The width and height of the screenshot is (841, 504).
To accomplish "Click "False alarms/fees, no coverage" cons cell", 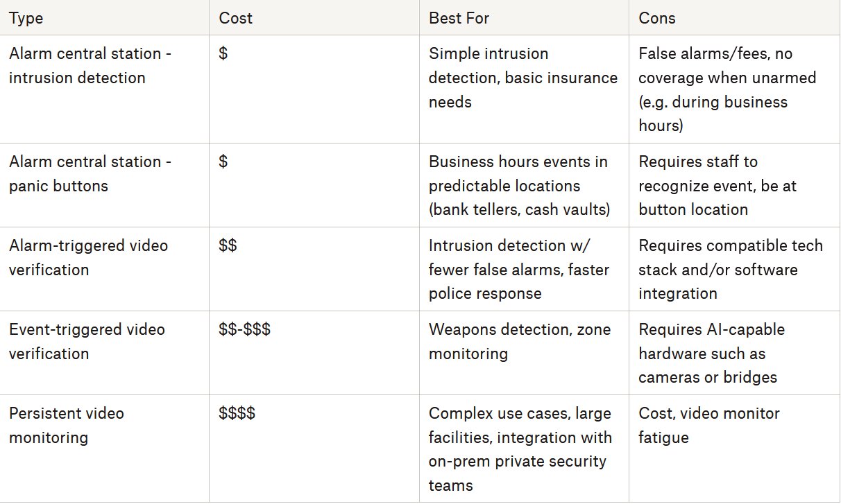I will pos(735,89).
